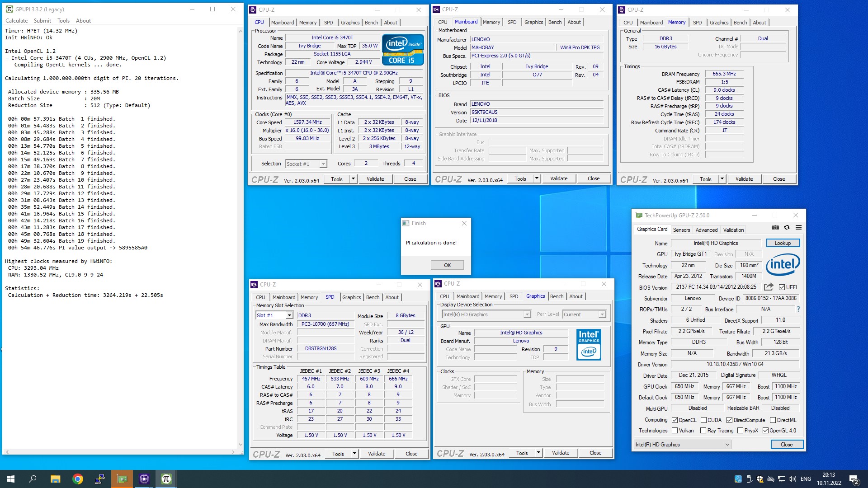Expand Tools dropdown arrow in CPU-Z SPD window
The width and height of the screenshot is (868, 488).
[x=355, y=454]
